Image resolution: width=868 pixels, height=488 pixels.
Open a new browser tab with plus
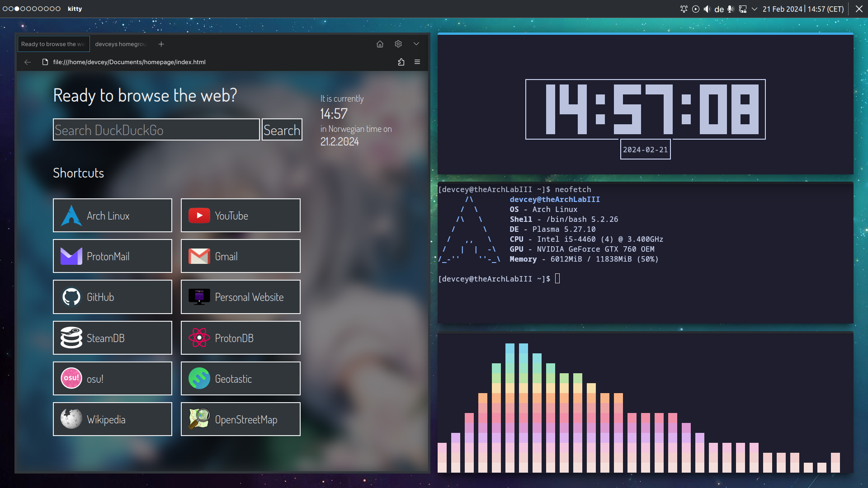(x=161, y=44)
